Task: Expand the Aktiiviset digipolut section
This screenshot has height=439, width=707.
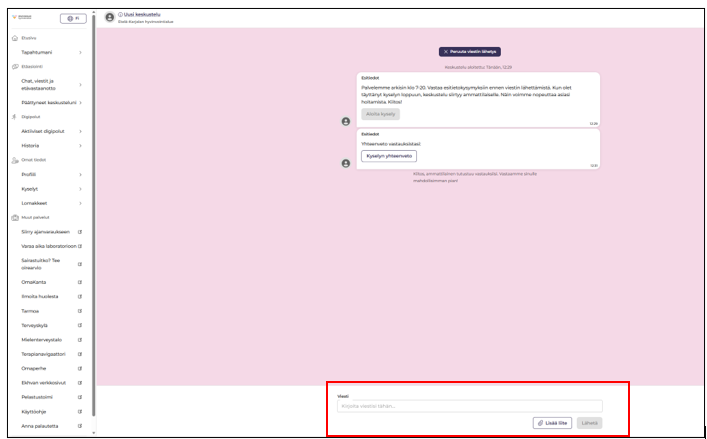Action: (x=80, y=131)
